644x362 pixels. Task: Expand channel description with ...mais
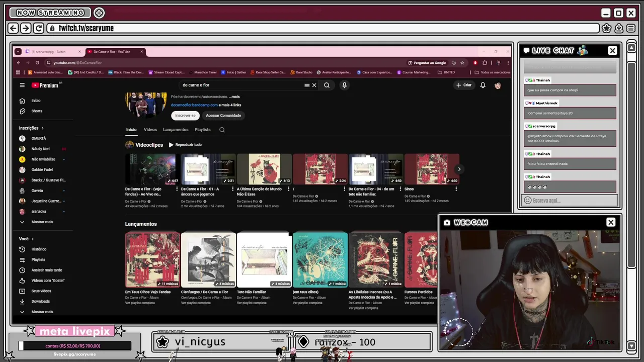[234, 97]
